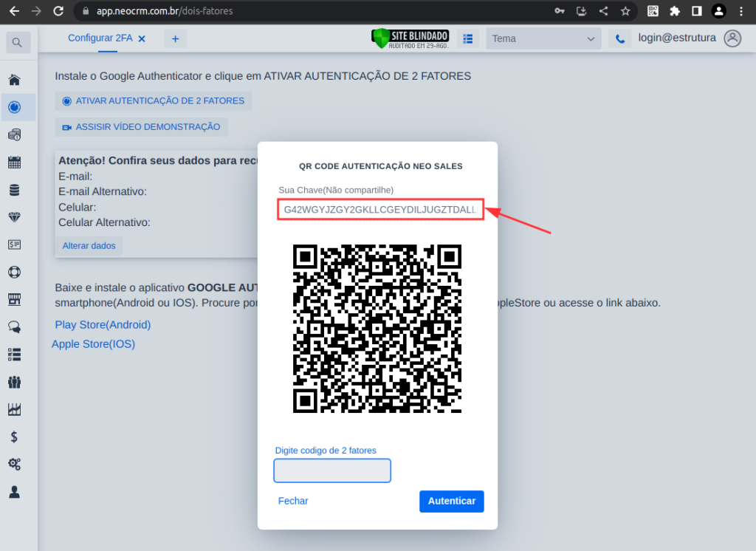The width and height of the screenshot is (756, 551).
Task: Click the Sua Chave secret key field
Action: click(x=380, y=210)
